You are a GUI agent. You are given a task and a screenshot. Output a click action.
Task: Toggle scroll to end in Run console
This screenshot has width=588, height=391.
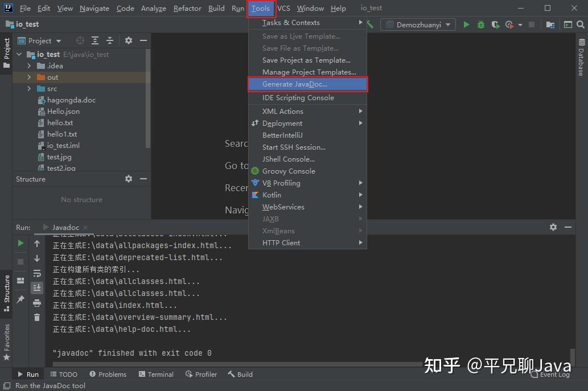[37, 288]
